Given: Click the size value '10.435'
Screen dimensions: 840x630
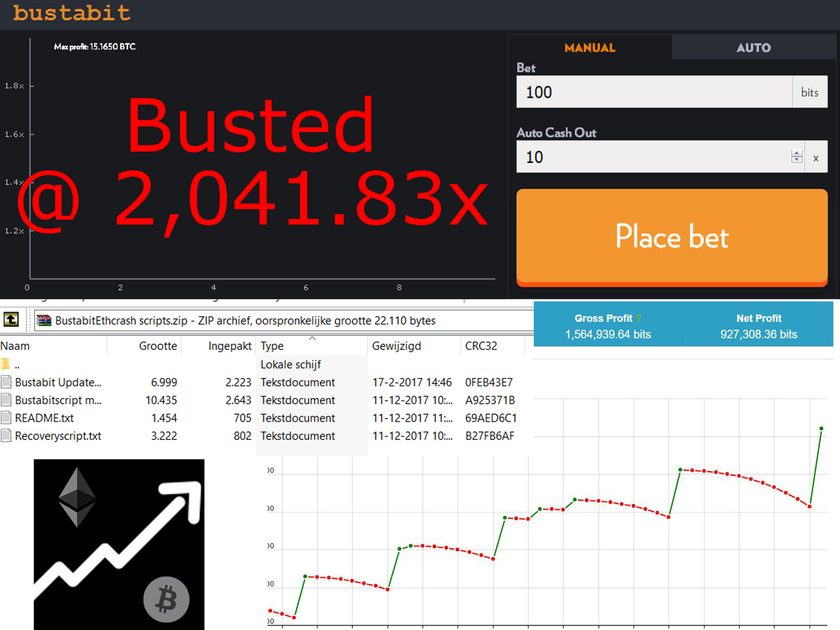Looking at the screenshot, I should (161, 400).
